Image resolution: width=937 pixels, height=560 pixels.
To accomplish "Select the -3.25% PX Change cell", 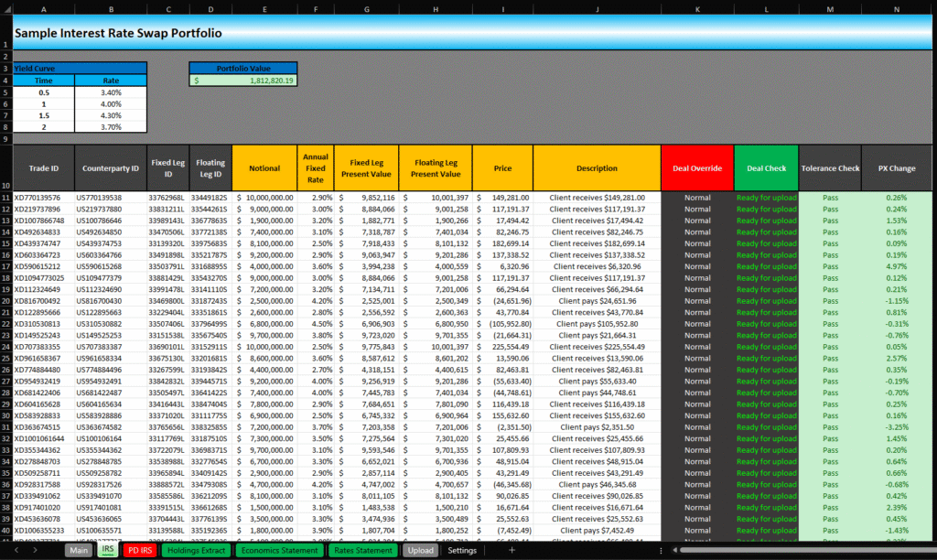I will point(897,427).
